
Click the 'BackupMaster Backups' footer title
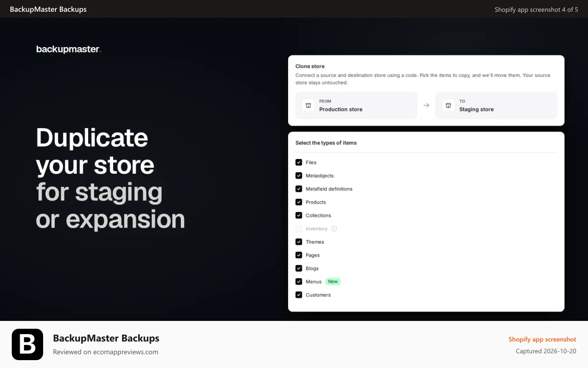(106, 338)
